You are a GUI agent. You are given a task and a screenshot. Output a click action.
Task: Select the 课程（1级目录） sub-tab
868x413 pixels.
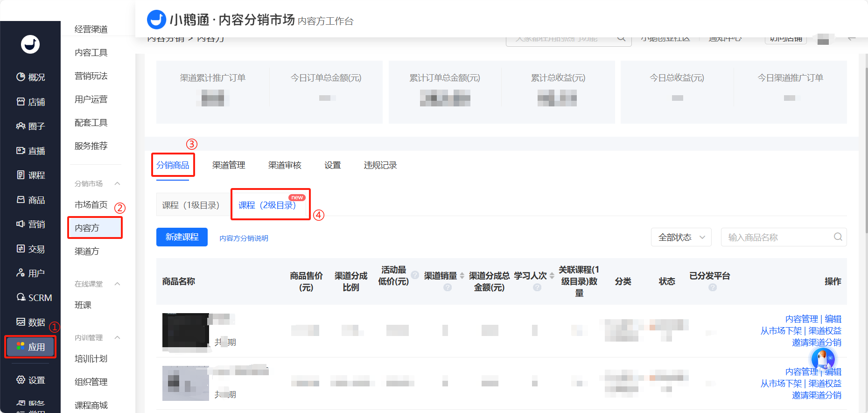(x=193, y=205)
